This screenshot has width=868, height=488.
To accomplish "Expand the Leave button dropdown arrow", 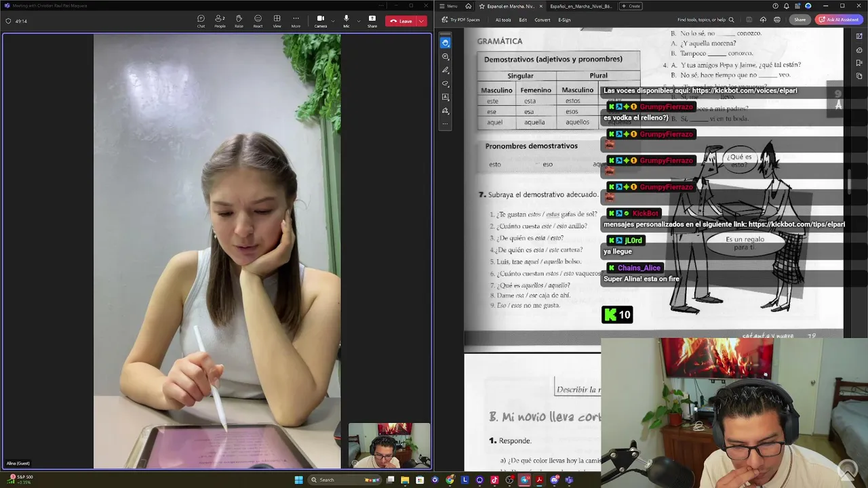I will [x=422, y=21].
